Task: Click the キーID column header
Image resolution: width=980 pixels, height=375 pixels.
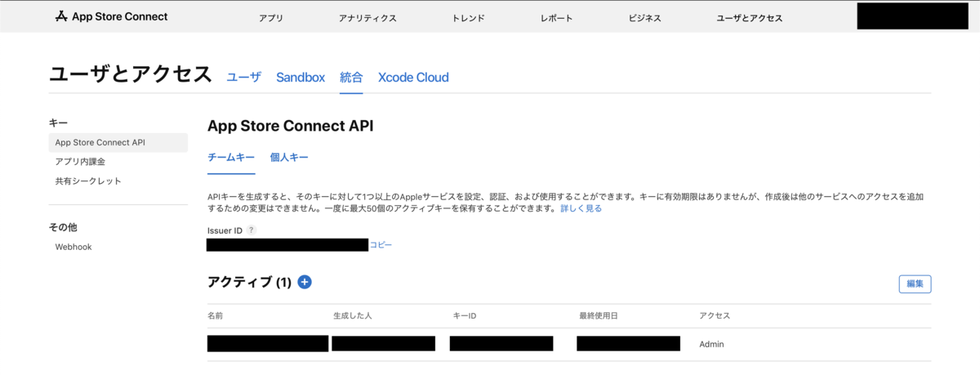Action: (465, 315)
